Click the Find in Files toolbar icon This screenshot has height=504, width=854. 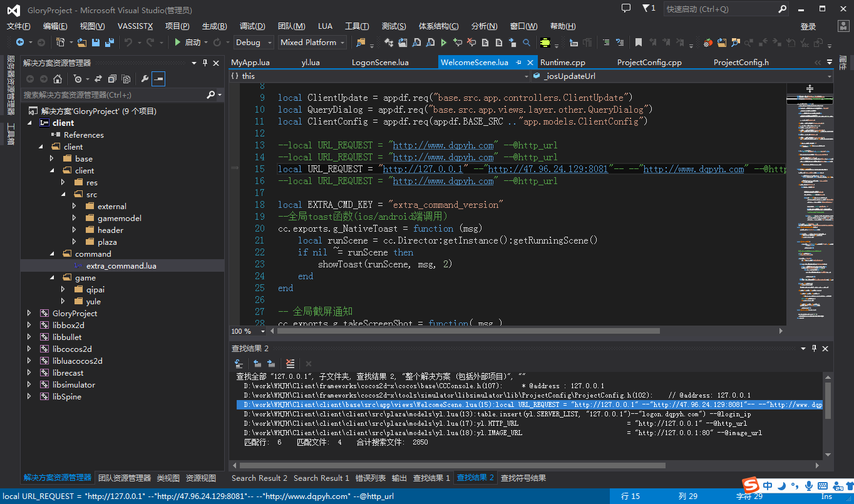coord(360,43)
